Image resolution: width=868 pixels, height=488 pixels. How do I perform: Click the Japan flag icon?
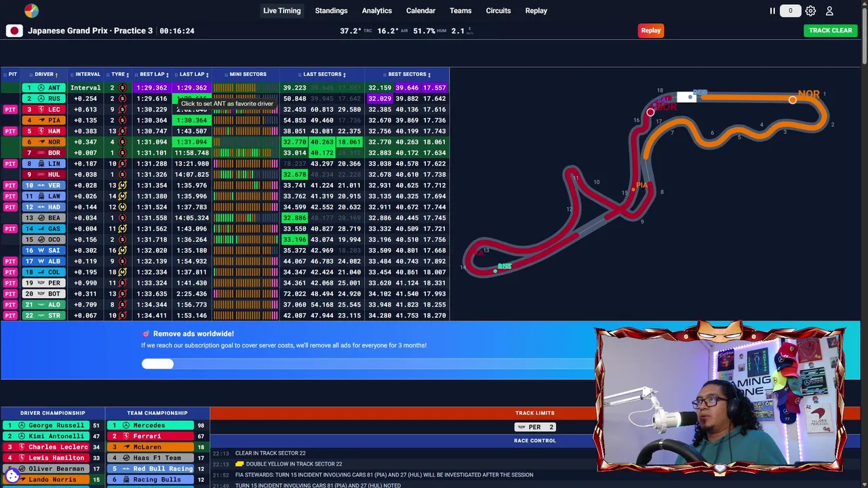14,30
